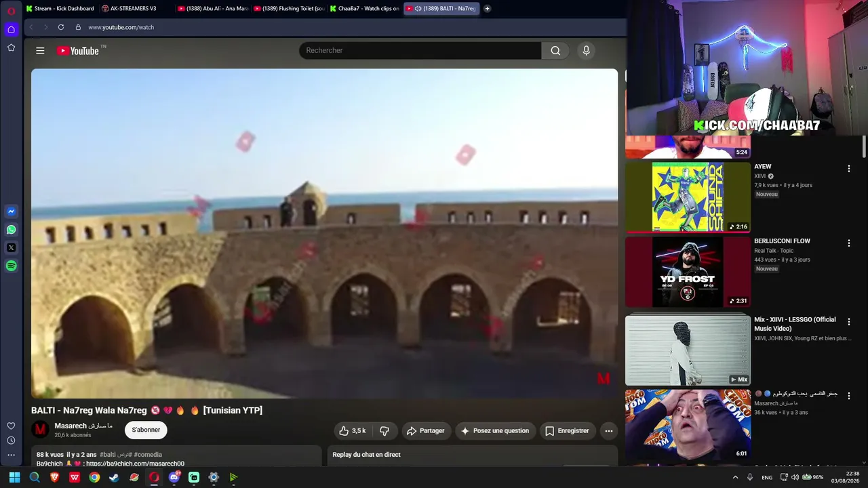Open history clock icon in sidebar
868x488 pixels.
tap(11, 441)
